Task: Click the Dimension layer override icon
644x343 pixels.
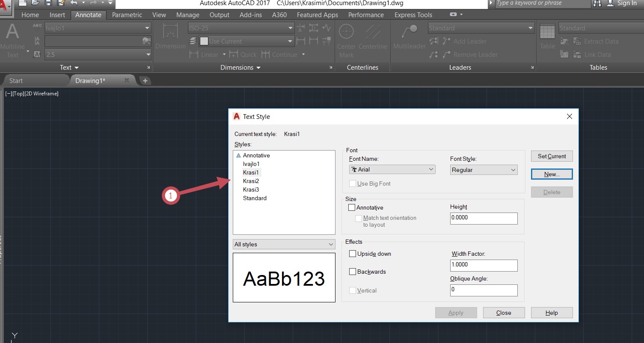Action: coord(193,41)
